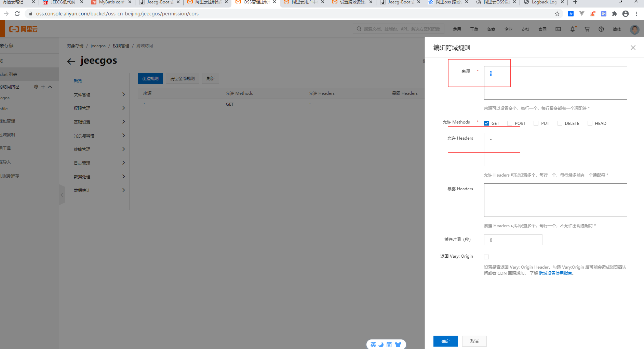644x349 pixels.
Task: Collapse the sidebar section with up chevron
Action: pos(50,87)
